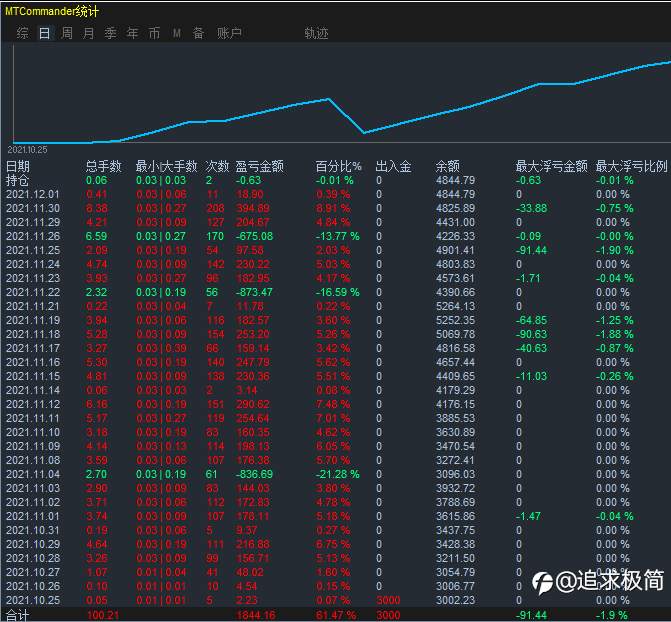The width and height of the screenshot is (671, 622).
Task: Click the -836.69 loss value
Action: tap(254, 474)
